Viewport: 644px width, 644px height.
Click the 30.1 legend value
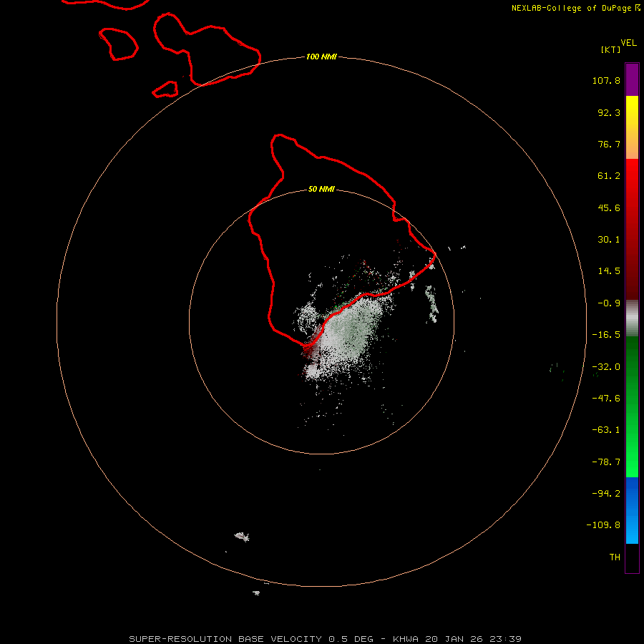point(609,240)
